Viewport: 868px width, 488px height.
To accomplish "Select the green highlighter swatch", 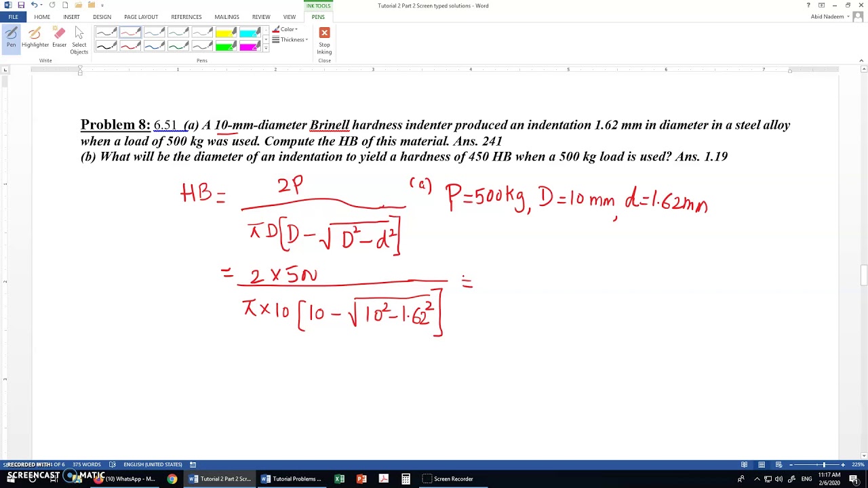I will [x=226, y=45].
